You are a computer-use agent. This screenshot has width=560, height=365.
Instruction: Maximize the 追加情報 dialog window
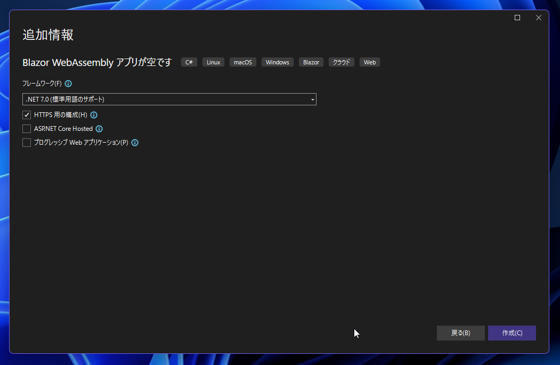517,18
